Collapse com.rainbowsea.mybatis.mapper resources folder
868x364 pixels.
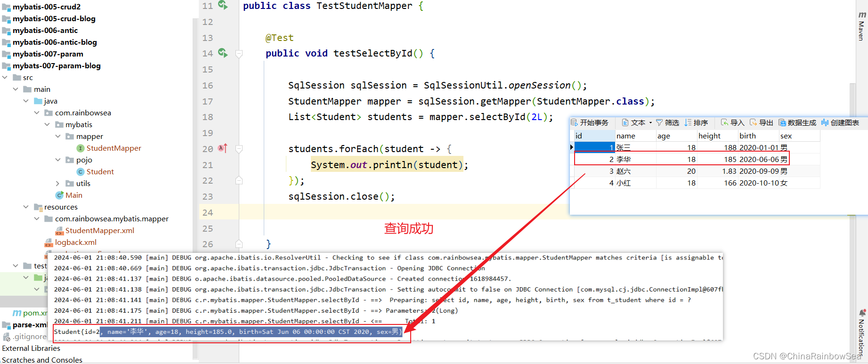click(37, 218)
